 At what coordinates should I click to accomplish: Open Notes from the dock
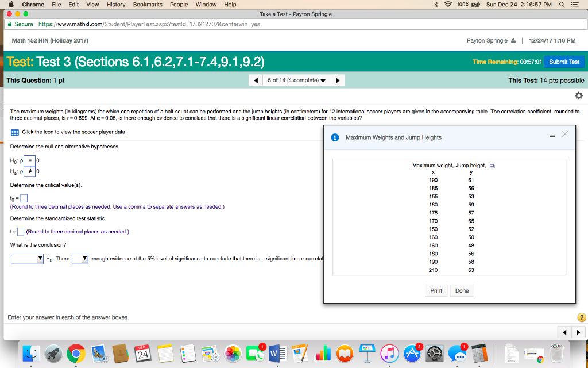point(165,354)
